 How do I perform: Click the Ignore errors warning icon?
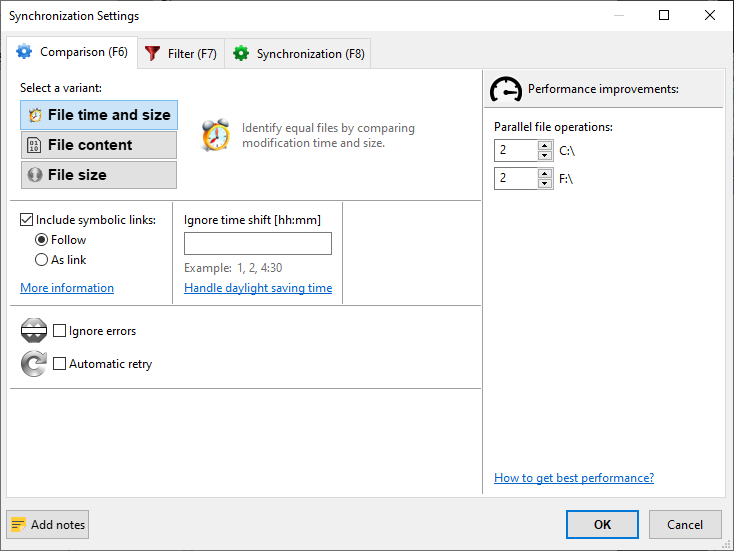34,331
